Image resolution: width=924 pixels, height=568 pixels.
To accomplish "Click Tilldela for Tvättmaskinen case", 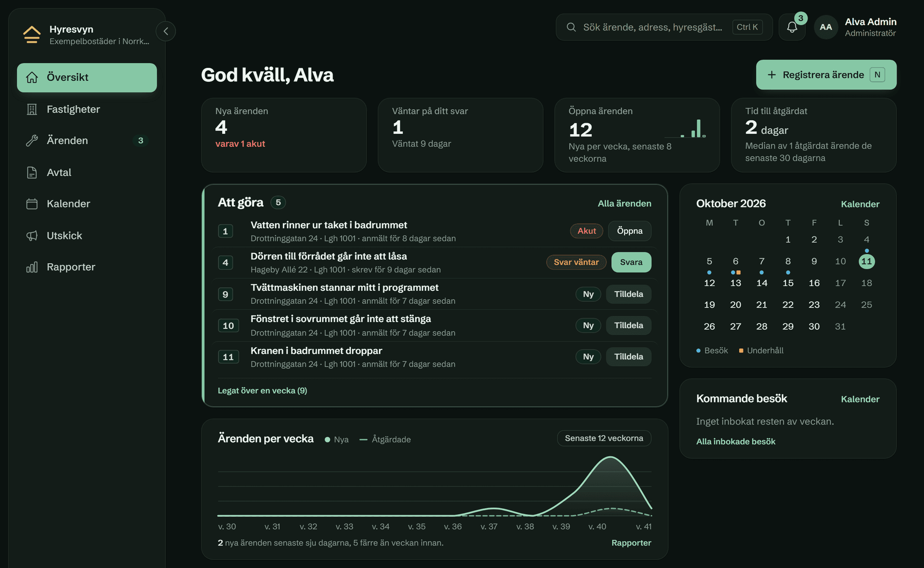I will pyautogui.click(x=629, y=294).
